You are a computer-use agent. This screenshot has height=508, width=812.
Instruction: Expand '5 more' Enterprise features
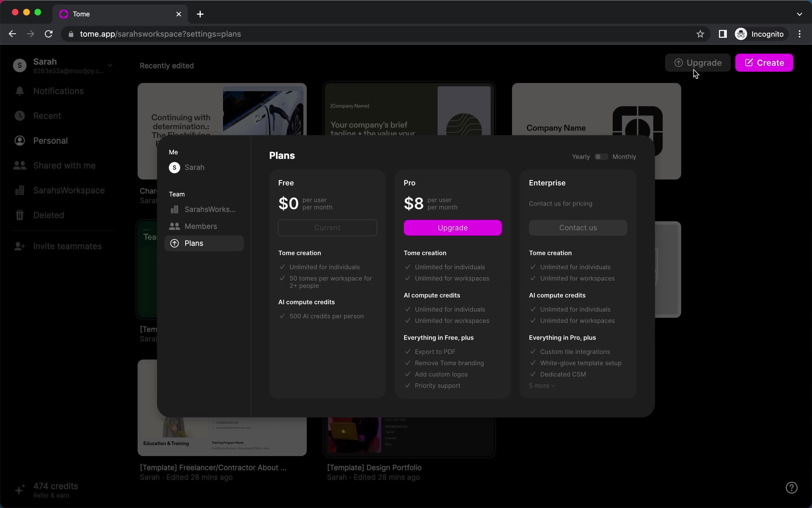pos(542,386)
